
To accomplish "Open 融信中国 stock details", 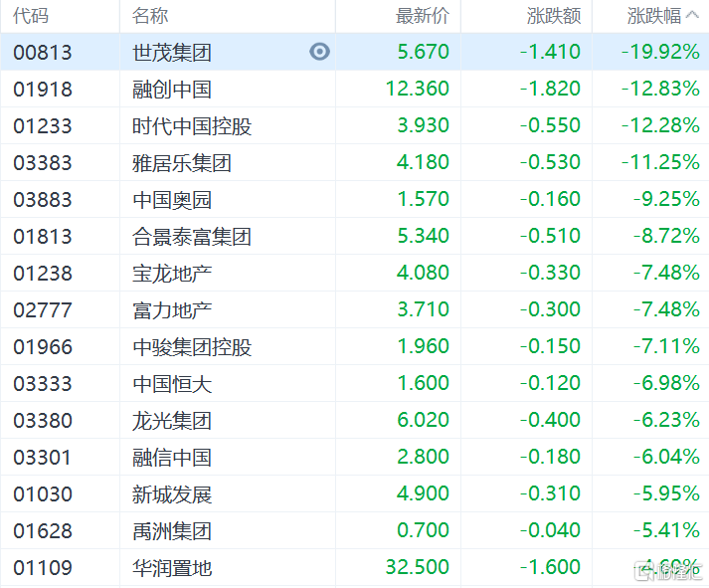I will coord(172,458).
